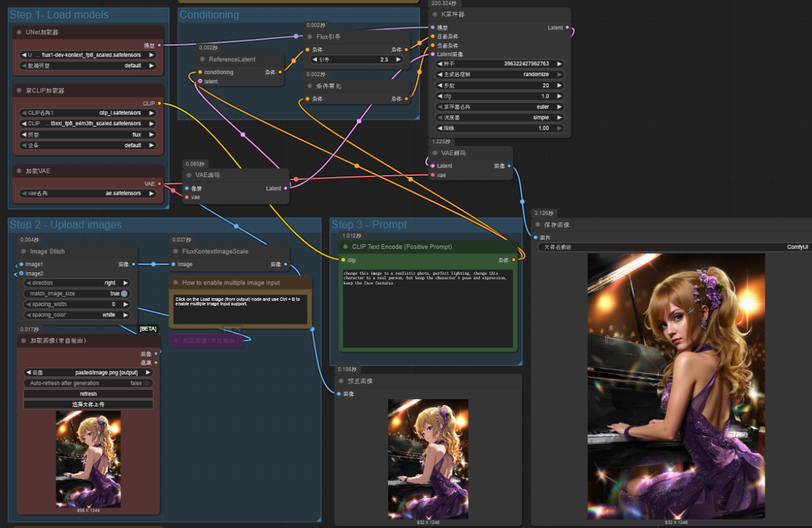Collapse the K采样器 node via header dot
Viewport: 812px width, 528px height.
pyautogui.click(x=435, y=14)
